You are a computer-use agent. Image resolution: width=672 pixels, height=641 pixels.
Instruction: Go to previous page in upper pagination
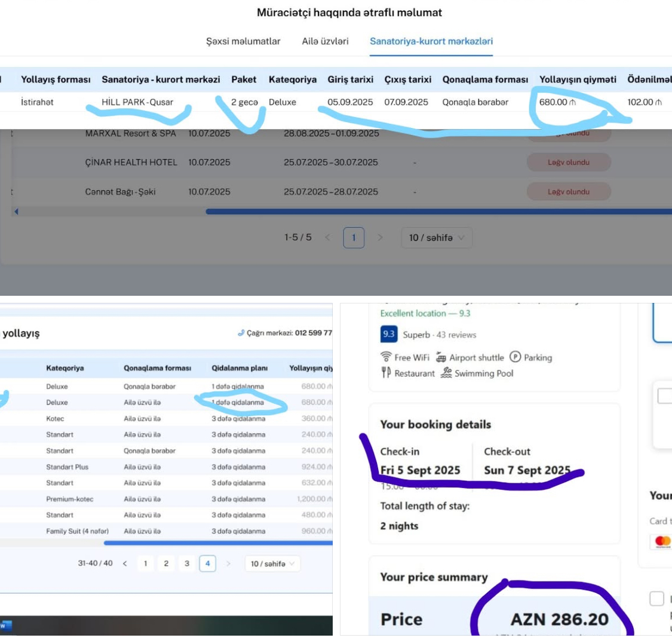coord(327,238)
